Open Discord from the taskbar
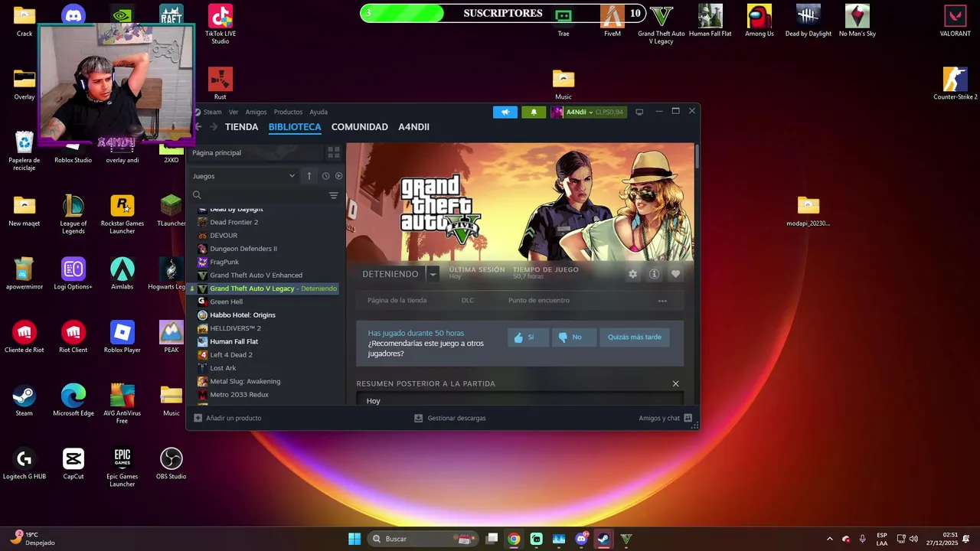 581,539
